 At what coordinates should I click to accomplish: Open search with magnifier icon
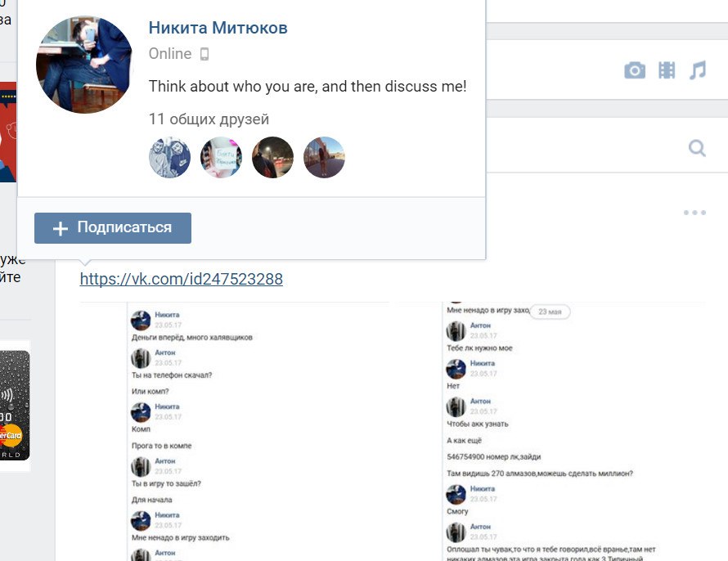pyautogui.click(x=697, y=148)
